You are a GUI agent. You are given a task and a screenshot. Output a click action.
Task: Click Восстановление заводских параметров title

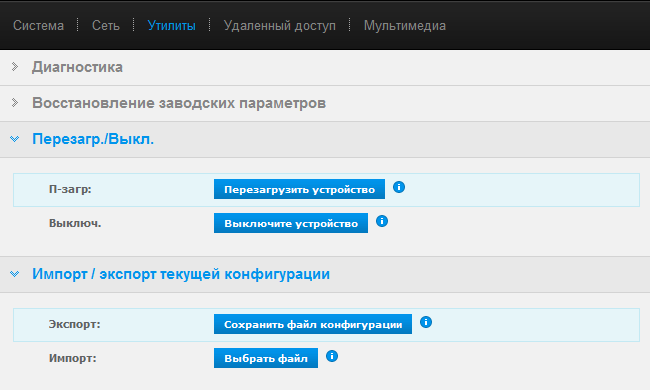click(x=179, y=103)
